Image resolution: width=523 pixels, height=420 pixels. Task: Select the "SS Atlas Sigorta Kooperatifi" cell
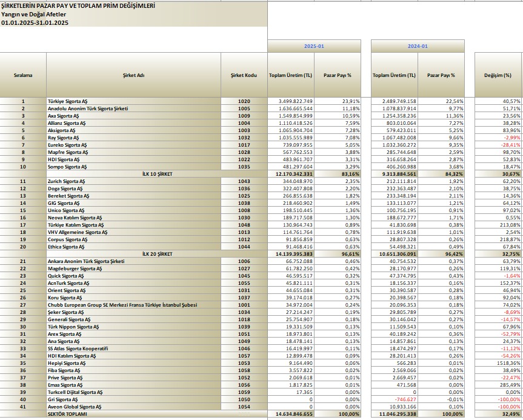click(133, 349)
